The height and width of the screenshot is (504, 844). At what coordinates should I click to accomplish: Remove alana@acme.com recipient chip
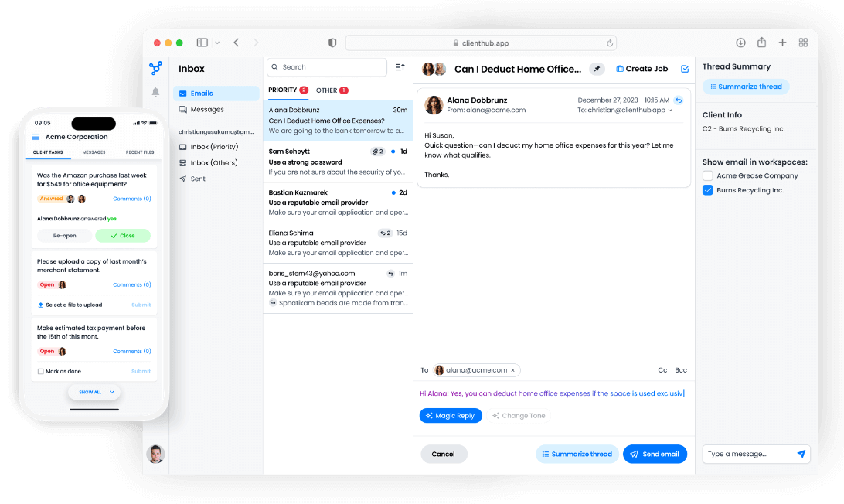(x=513, y=370)
